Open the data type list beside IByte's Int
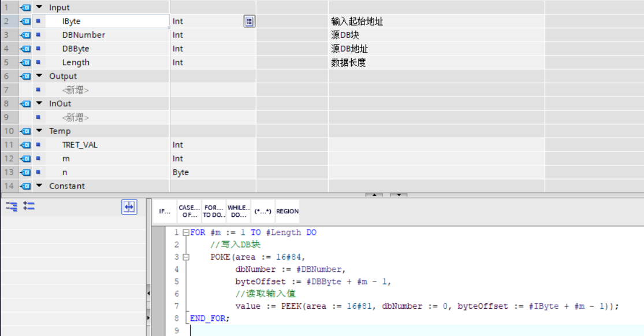 coord(249,21)
